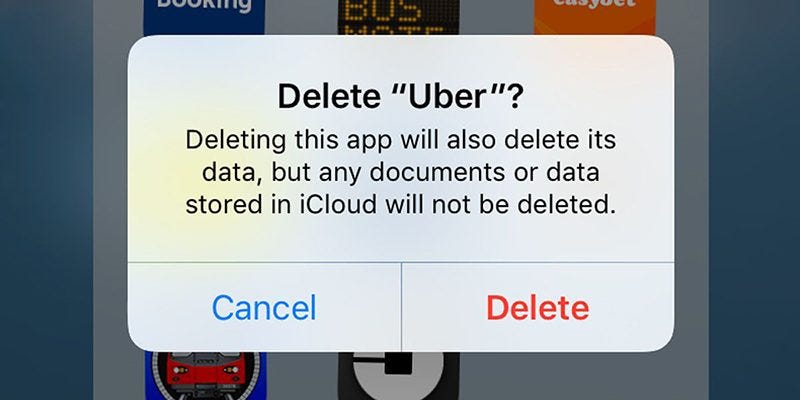Tap the blue Cancel button
Image resolution: width=800 pixels, height=400 pixels.
pos(264,308)
